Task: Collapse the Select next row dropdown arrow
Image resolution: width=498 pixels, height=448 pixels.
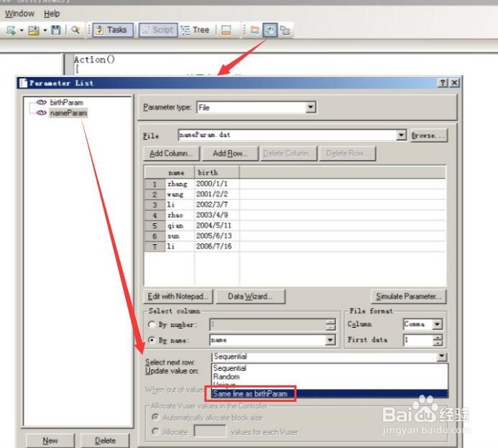Action: pos(442,356)
